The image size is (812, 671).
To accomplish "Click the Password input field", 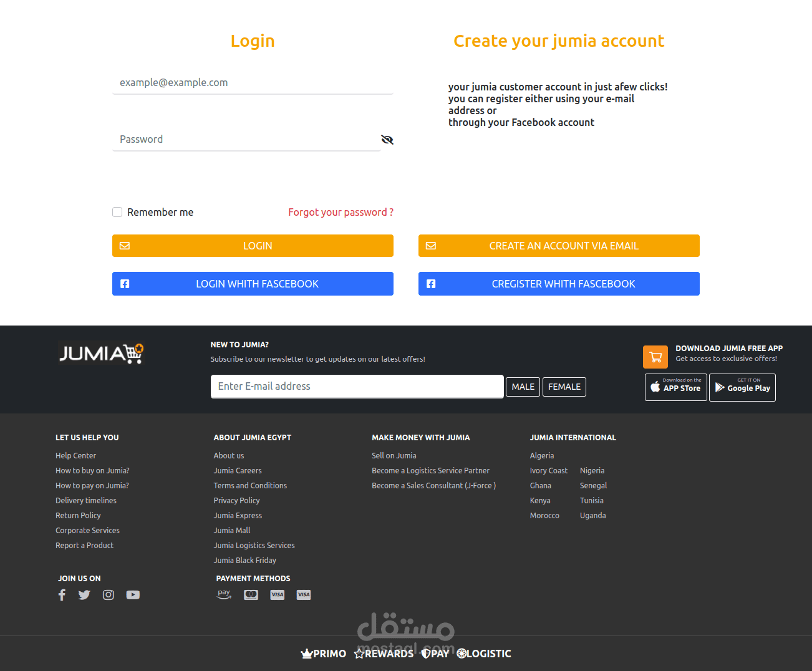I will pyautogui.click(x=246, y=139).
